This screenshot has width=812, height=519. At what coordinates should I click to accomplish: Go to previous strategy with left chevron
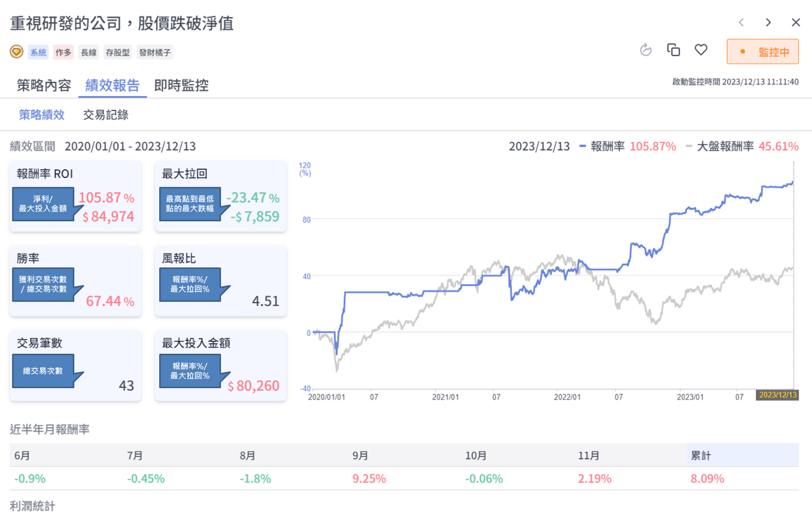point(741,22)
